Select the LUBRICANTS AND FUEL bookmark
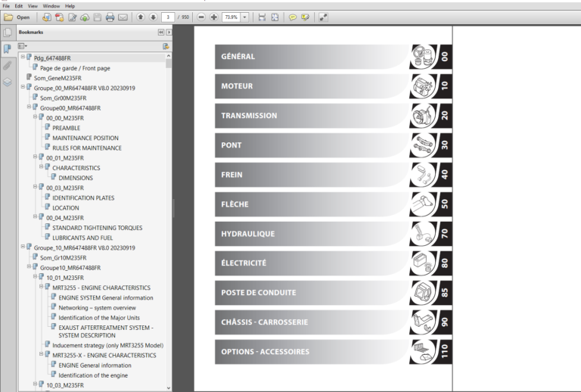 [82, 238]
